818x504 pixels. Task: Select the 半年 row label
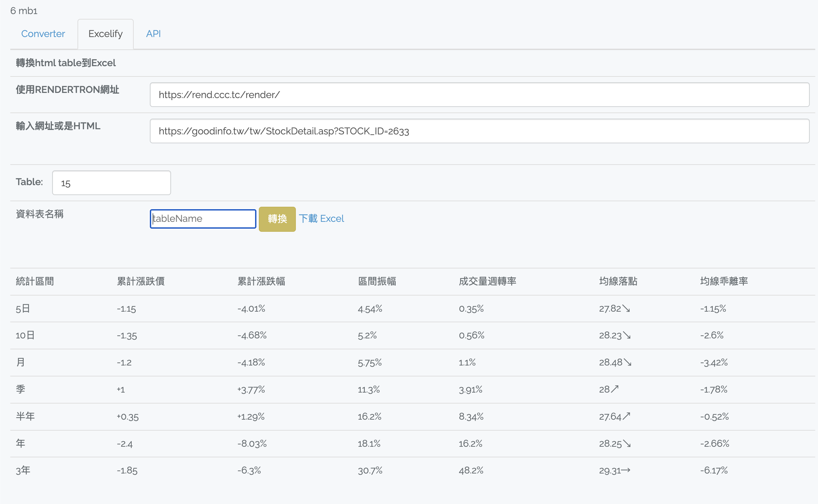(x=25, y=417)
